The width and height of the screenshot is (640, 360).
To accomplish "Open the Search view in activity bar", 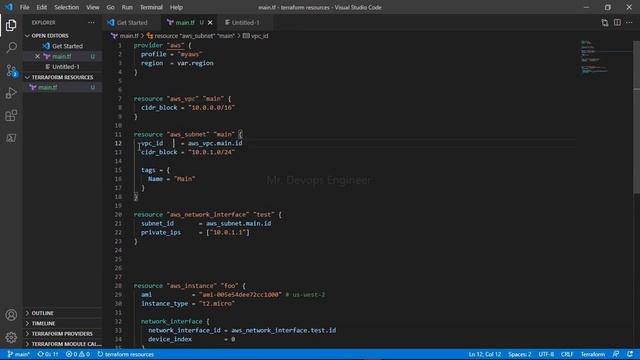I will click(x=11, y=48).
